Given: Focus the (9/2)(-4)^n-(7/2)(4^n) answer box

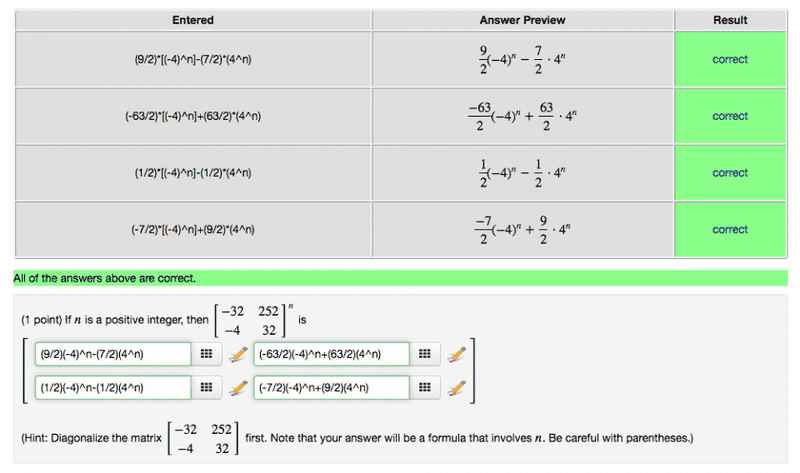Looking at the screenshot, I should point(113,354).
